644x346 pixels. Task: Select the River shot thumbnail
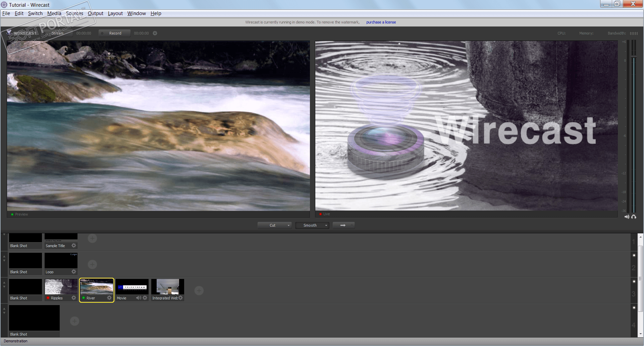coord(97,287)
